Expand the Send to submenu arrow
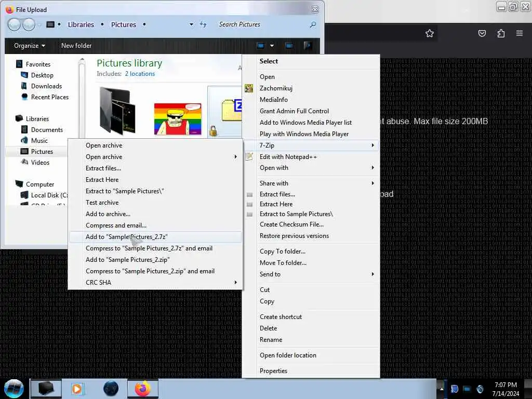Viewport: 532px width, 399px height. 373,274
